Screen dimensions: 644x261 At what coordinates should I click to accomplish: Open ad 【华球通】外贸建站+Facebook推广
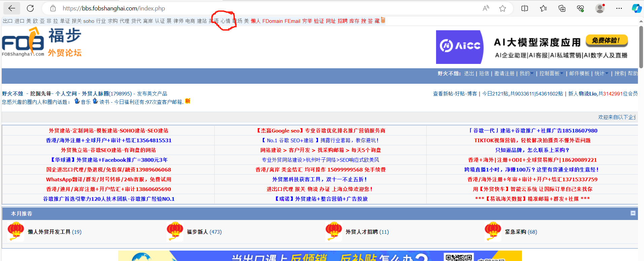coord(108,160)
